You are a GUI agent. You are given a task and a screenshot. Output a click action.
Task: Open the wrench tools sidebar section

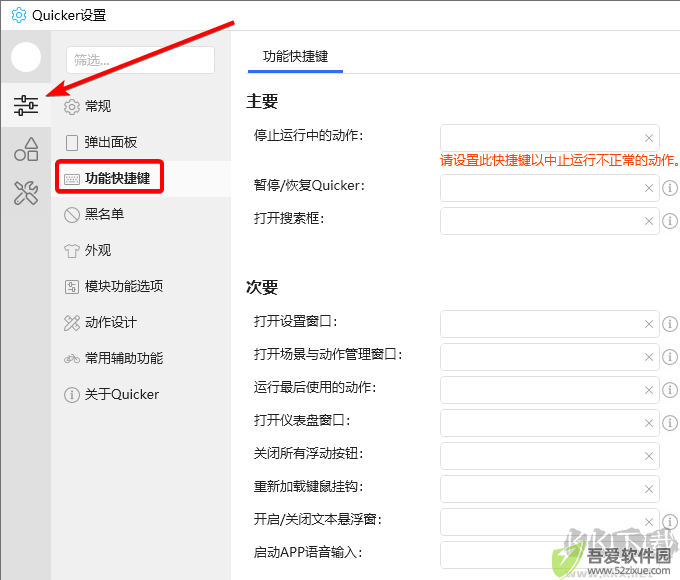(x=26, y=193)
